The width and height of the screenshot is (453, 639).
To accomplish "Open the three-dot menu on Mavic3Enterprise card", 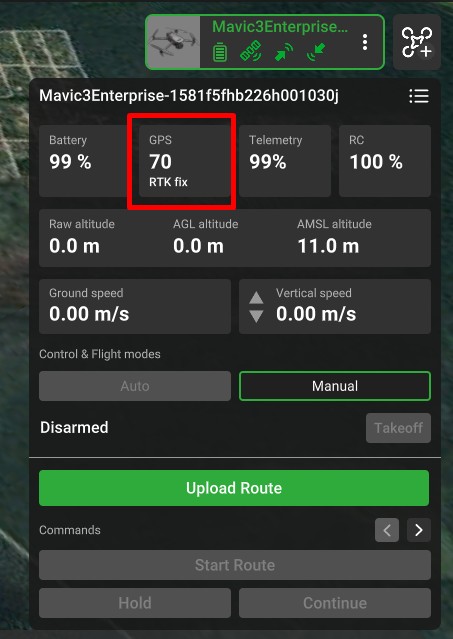I will (365, 42).
